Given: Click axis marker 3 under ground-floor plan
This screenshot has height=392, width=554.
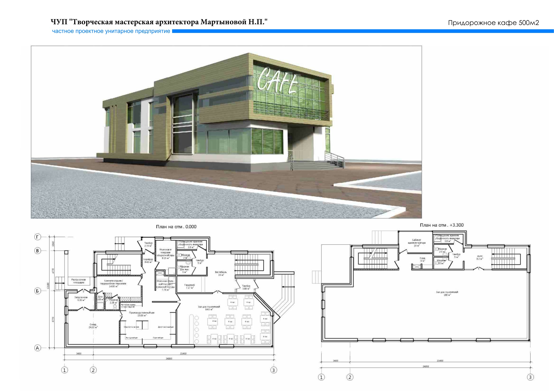Looking at the screenshot, I should [x=273, y=370].
